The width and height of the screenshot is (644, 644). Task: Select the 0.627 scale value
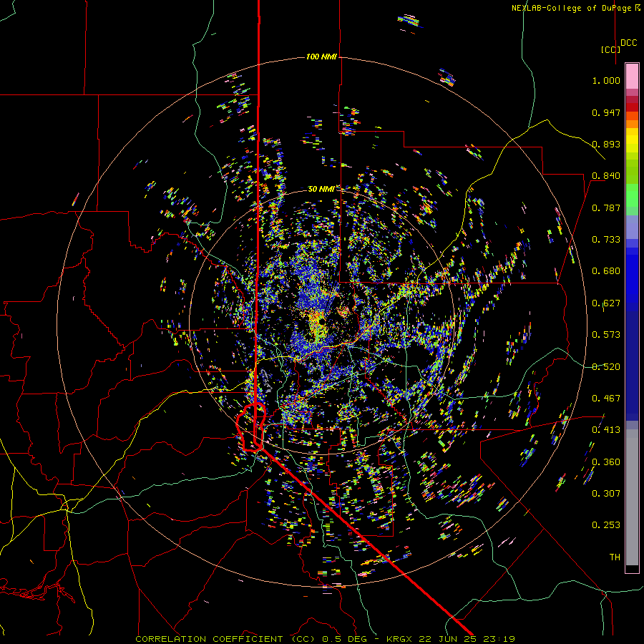(606, 303)
